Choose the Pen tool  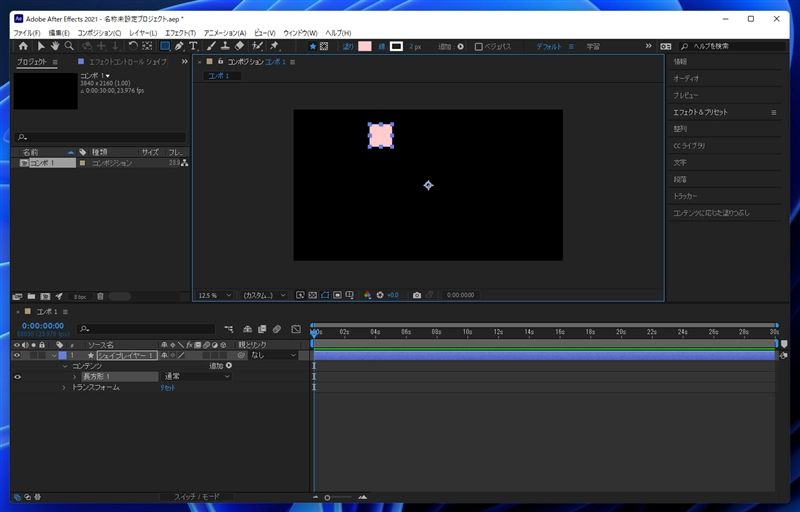click(x=179, y=46)
